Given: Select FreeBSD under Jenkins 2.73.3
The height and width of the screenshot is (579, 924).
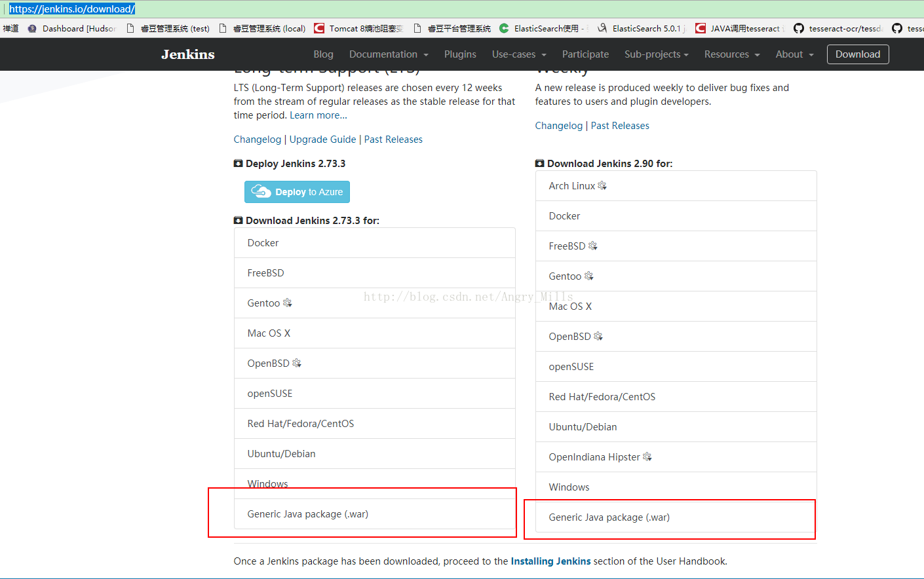Looking at the screenshot, I should click(x=375, y=273).
